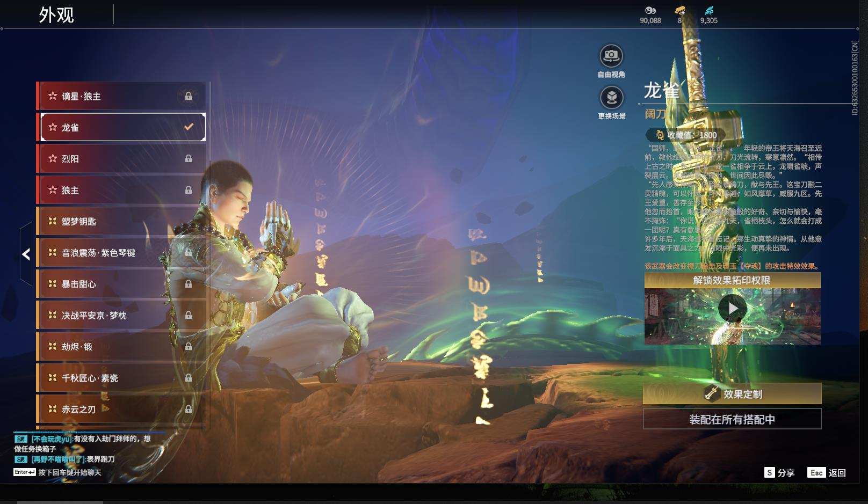Click the feather currency icon above 9,305

point(709,10)
